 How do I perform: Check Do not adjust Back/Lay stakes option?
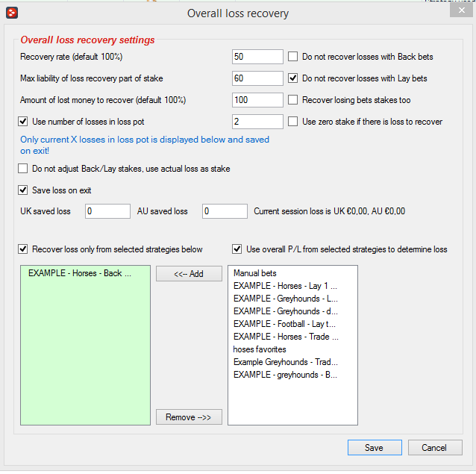pyautogui.click(x=23, y=169)
